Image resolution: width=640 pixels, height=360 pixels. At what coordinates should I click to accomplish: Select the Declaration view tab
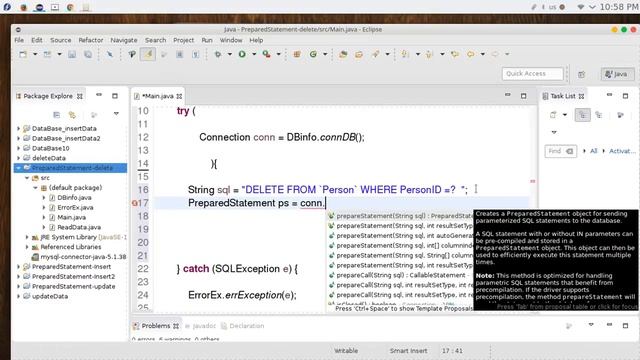(x=242, y=326)
